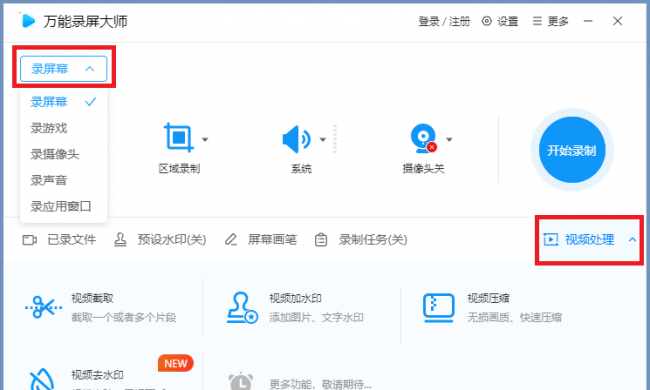Choose 录声音 from mode list
This screenshot has height=390, width=650.
coord(49,180)
